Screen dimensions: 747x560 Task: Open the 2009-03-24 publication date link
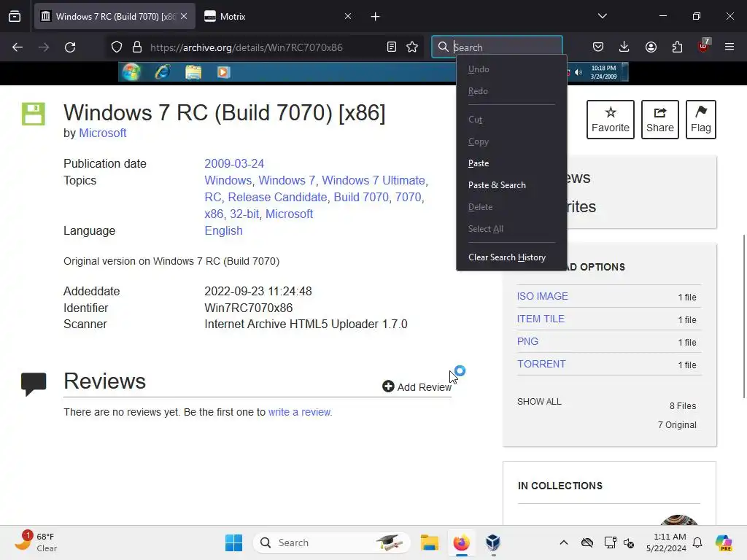coord(234,163)
